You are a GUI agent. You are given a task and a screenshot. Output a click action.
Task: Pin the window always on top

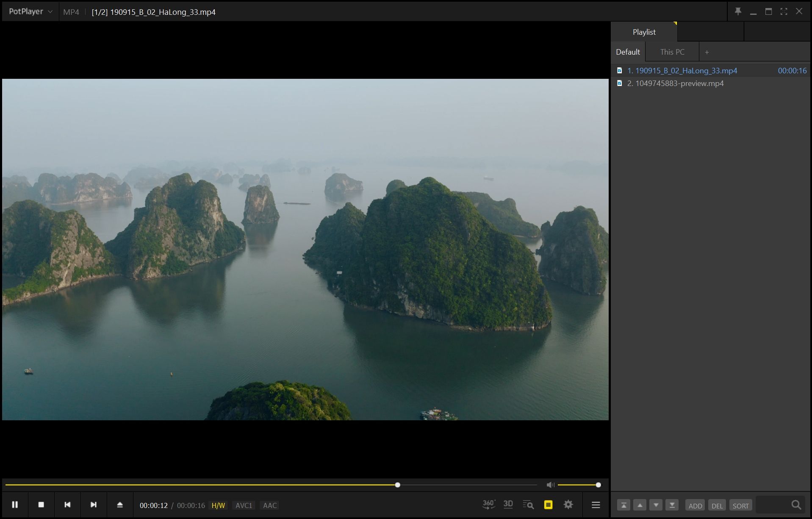(x=738, y=11)
